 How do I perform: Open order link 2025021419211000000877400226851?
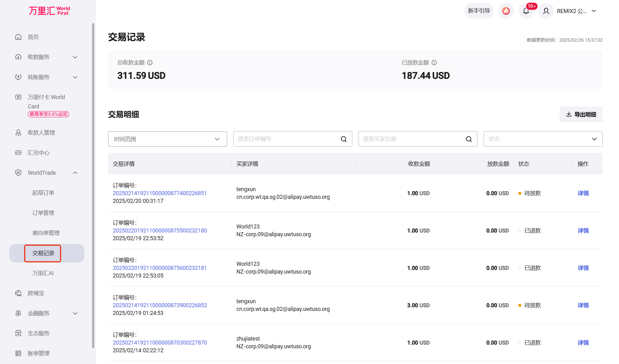point(159,193)
